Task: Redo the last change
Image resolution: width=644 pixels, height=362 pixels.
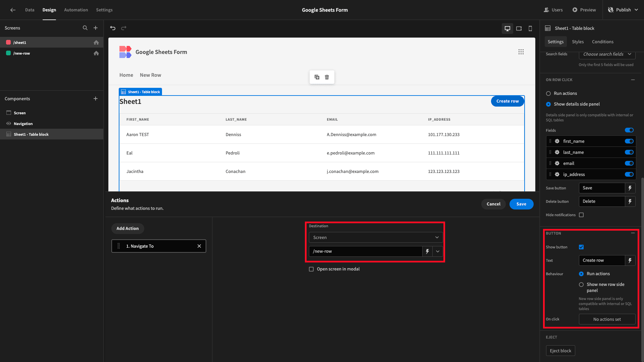Action: pos(124,28)
